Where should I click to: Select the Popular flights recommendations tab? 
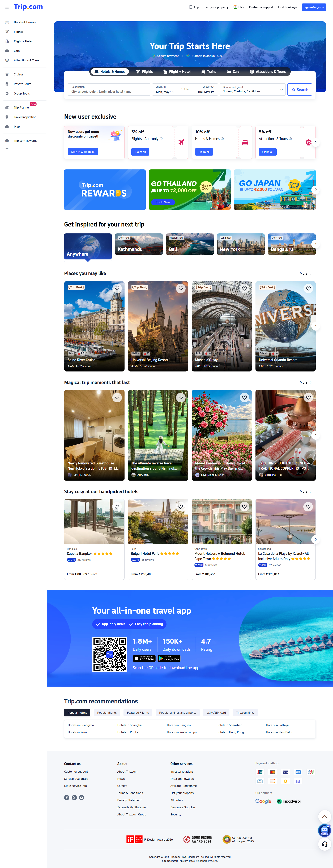[x=107, y=713]
